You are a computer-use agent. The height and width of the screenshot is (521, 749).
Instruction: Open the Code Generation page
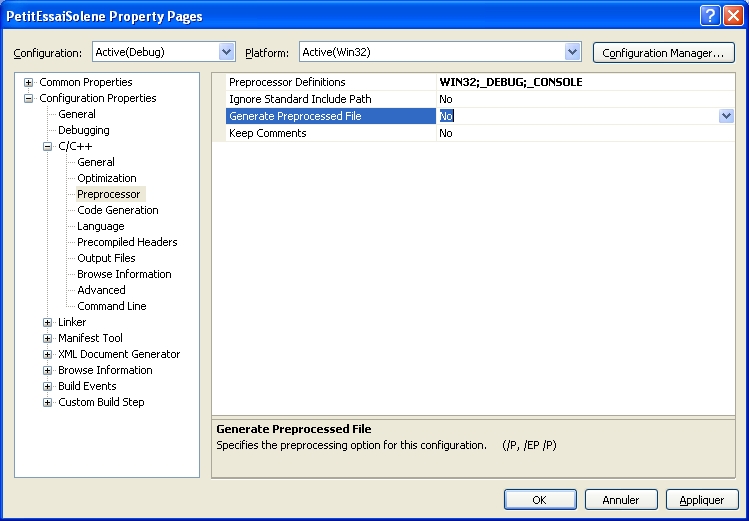(118, 210)
